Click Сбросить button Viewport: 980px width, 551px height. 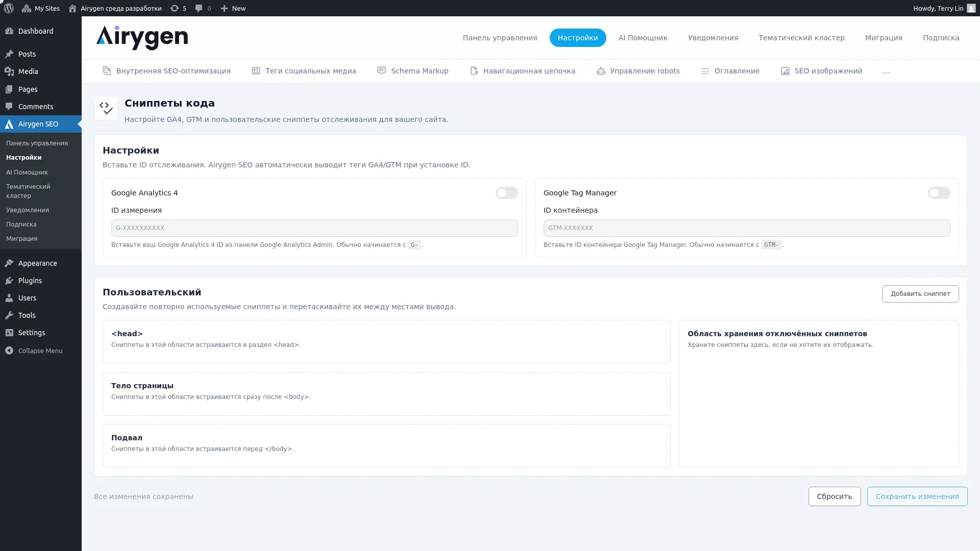tap(834, 496)
